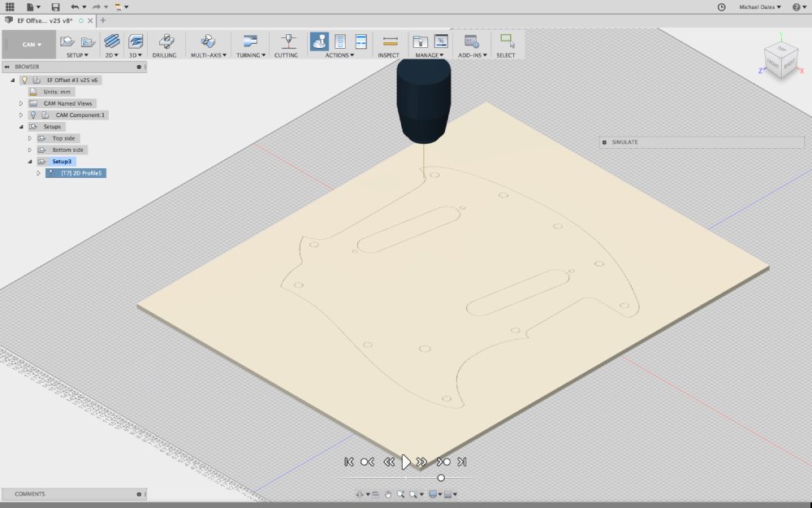The image size is (812, 508).
Task: Collapse the EF Offset #3 v25 v6 root node
Action: [13, 80]
